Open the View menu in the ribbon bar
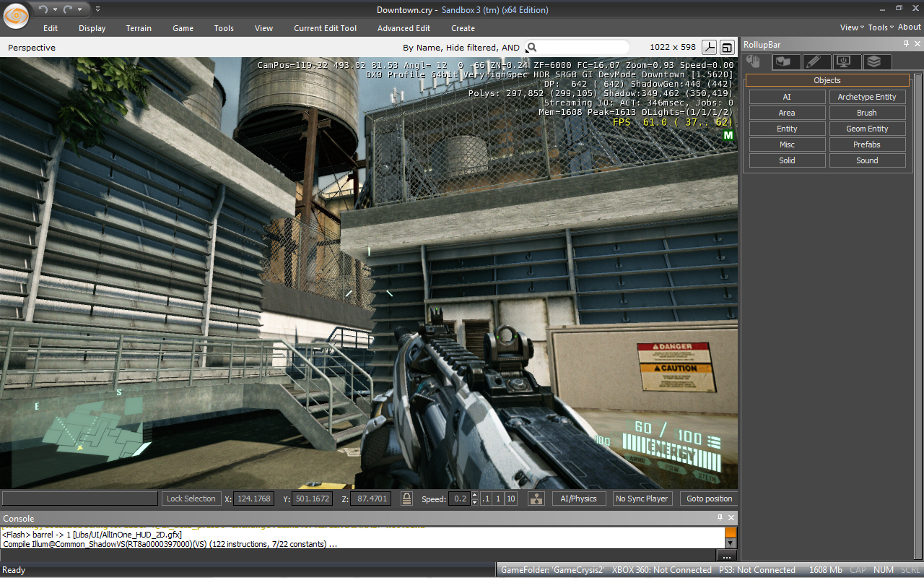 [x=264, y=28]
